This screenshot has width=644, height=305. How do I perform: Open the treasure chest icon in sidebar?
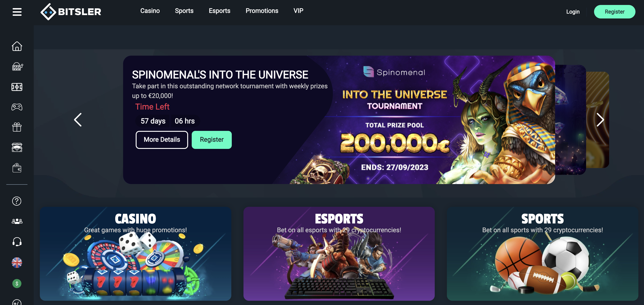point(17,147)
